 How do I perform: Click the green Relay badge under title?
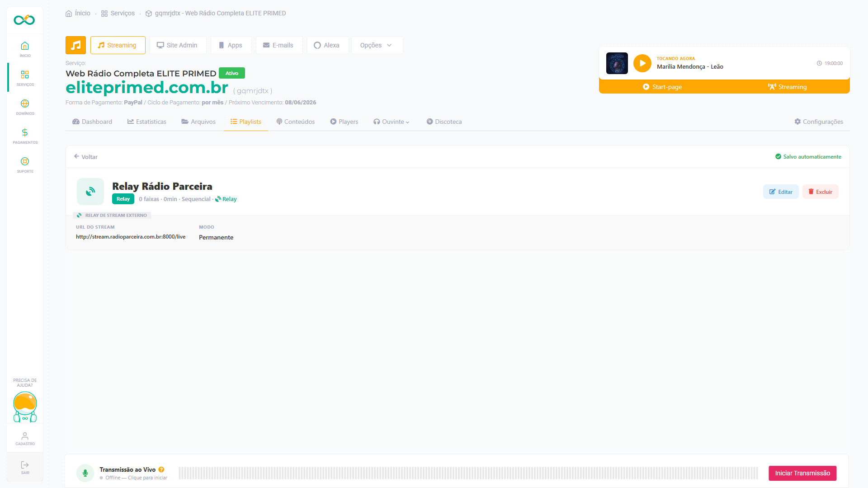tap(123, 199)
